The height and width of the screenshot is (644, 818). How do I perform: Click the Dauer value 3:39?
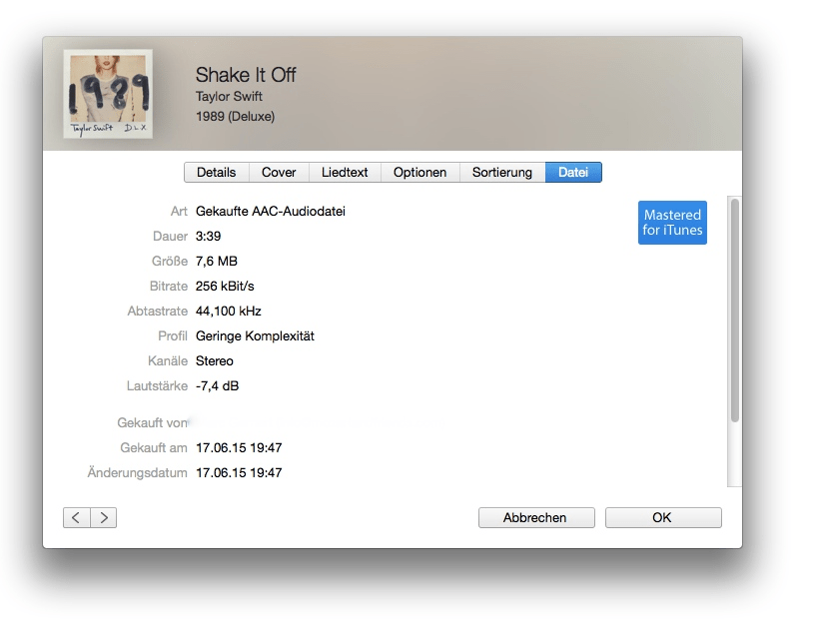coord(208,237)
